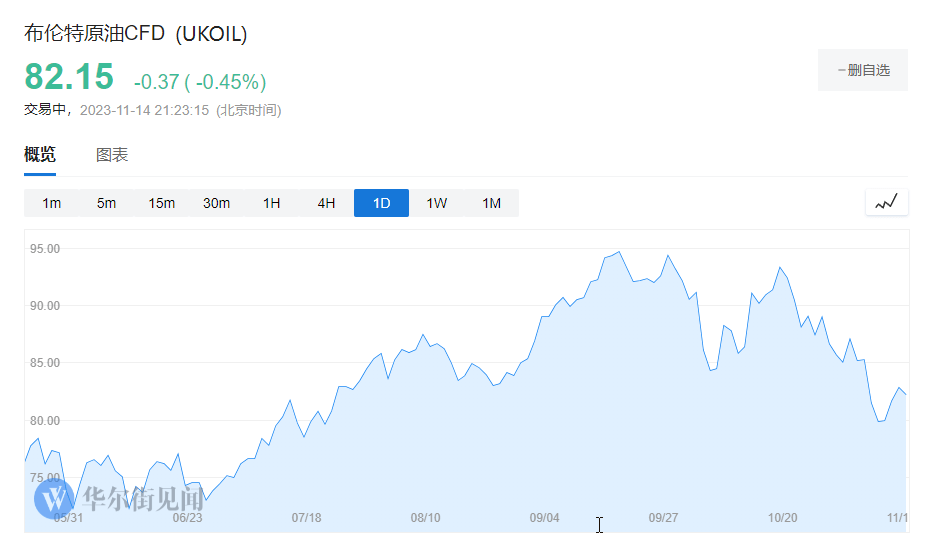Screen dimensions: 937x545
Task: Click the 09/04 date marker on axis
Action: (x=544, y=517)
